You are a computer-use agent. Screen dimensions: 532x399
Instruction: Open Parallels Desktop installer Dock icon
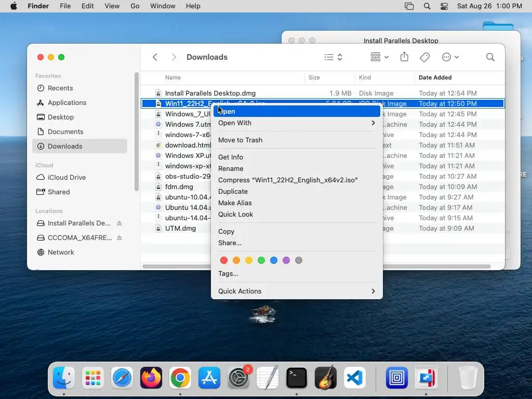point(426,378)
